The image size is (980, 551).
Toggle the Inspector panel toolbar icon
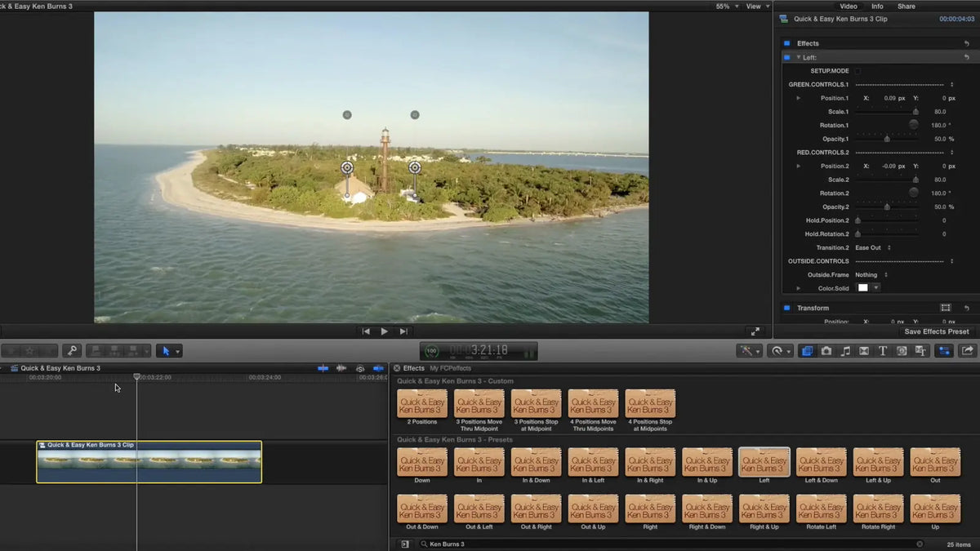[x=944, y=351]
